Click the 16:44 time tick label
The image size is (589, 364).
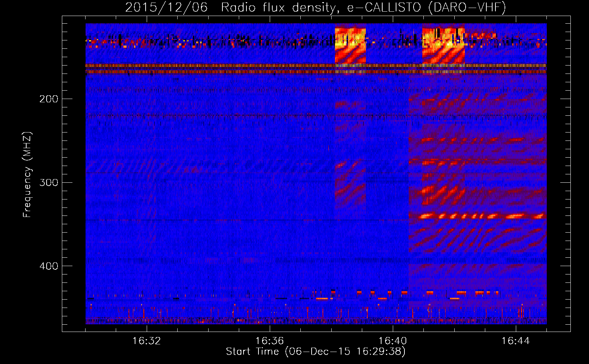click(516, 341)
